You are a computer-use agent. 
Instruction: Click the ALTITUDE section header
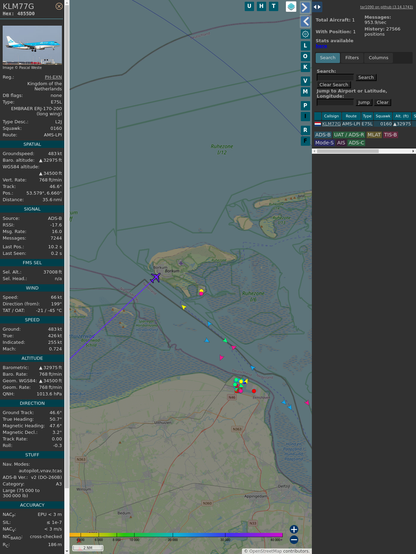pyautogui.click(x=32, y=358)
